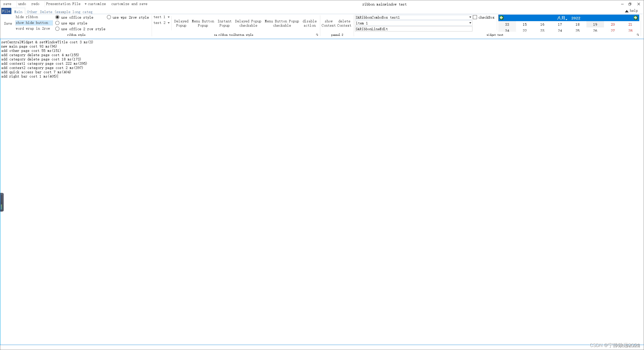This screenshot has height=350, width=644.
Task: Open Menu Button Popup
Action: coord(203,23)
